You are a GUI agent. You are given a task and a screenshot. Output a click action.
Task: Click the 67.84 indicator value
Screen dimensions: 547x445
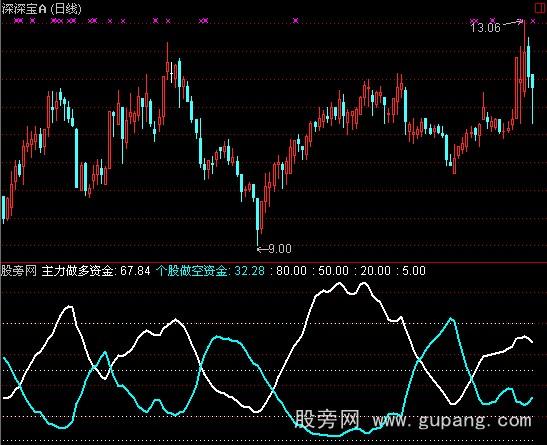(135, 271)
